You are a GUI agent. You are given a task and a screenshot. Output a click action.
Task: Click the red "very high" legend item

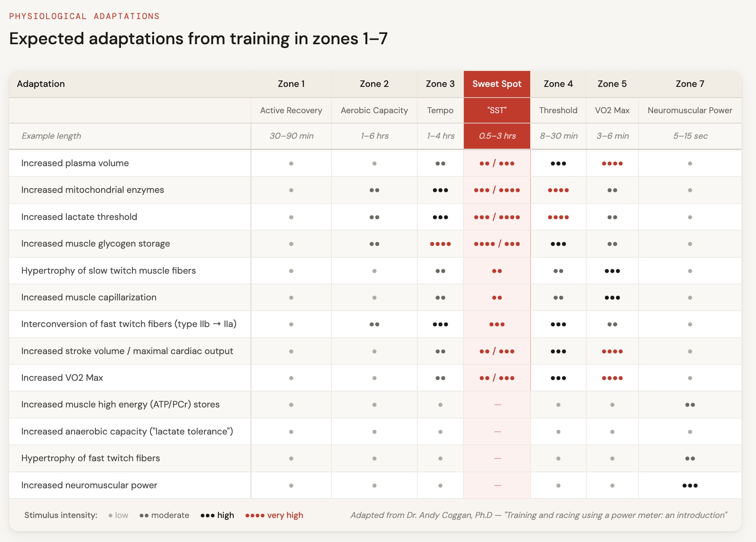[x=274, y=515]
